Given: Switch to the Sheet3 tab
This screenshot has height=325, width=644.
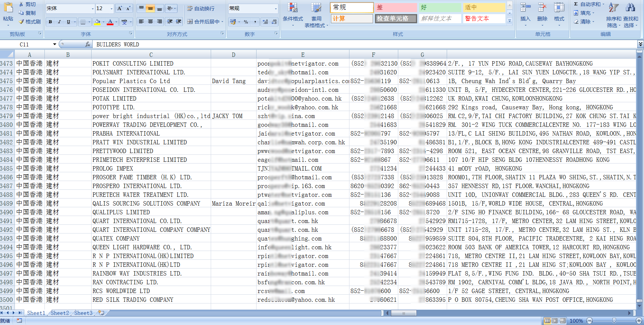Looking at the screenshot, I should pos(83,313).
